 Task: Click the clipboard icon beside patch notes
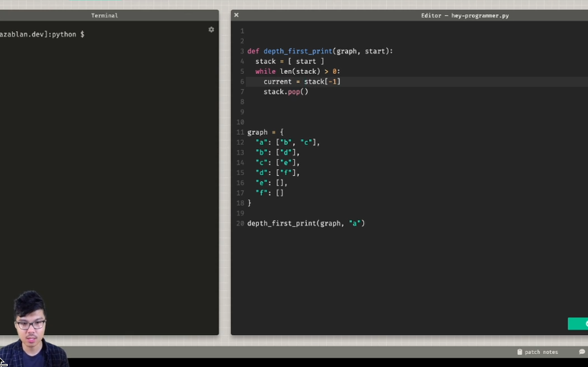(519, 352)
